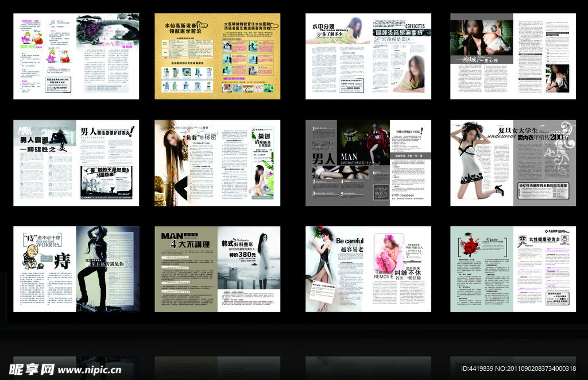588x380 pixels.
Task: Open the Be careful 越容易老 spread
Action: [x=368, y=269]
